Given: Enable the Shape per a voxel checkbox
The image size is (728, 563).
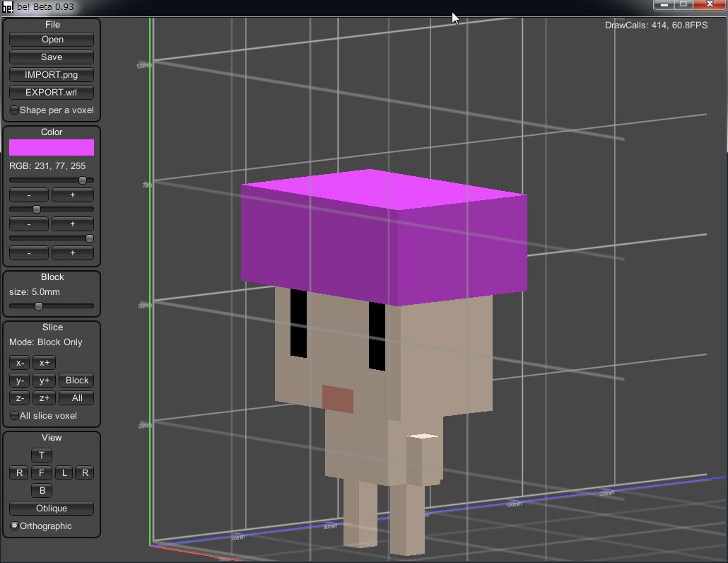Looking at the screenshot, I should tap(15, 110).
